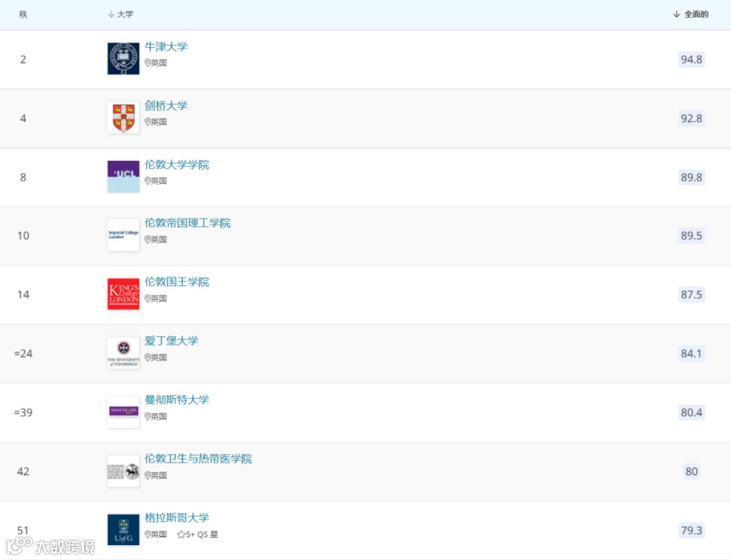Click rank 14 in the King's College row
Viewport: 731px width, 560px height.
tap(23, 294)
